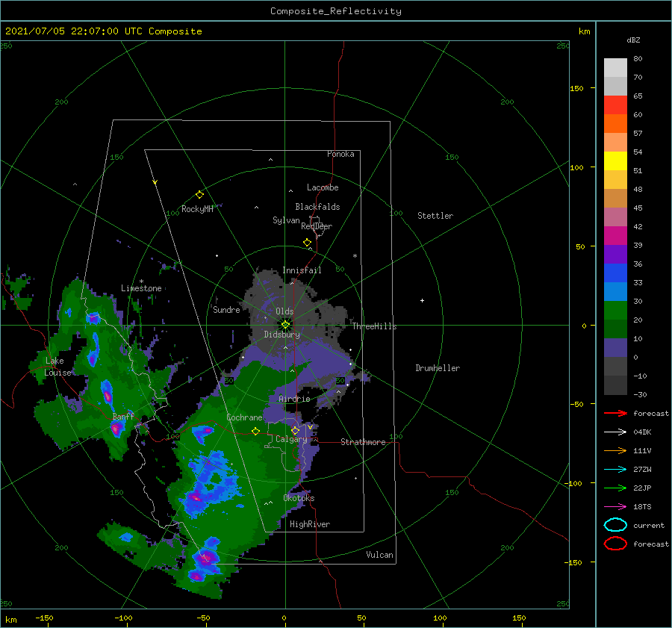The image size is (672, 628).
Task: Click the red forecast ellipse legend icon
Action: point(615,544)
